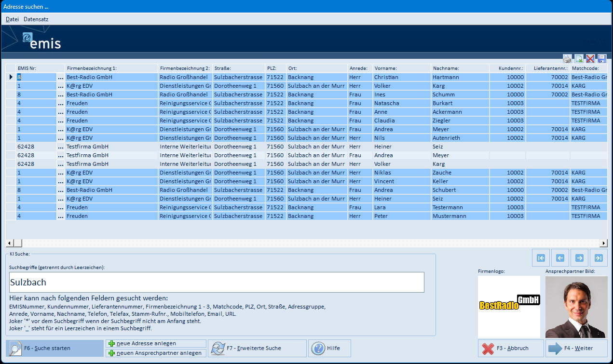
Task: Click the scrollbar's right arrow
Action: point(603,243)
